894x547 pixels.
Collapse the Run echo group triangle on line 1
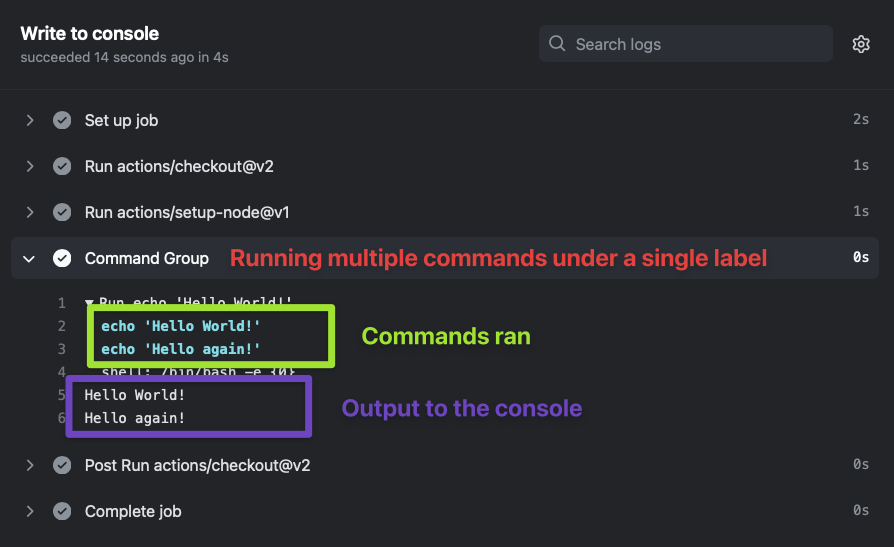point(89,303)
